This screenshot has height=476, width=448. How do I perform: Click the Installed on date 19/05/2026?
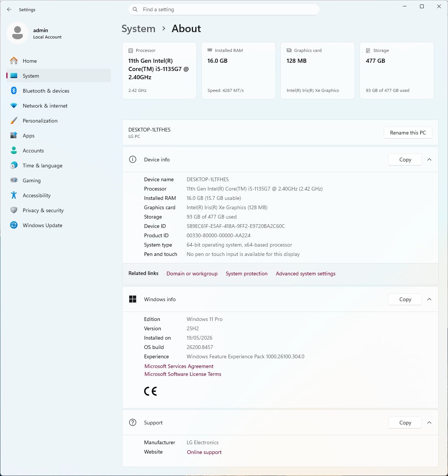point(199,338)
